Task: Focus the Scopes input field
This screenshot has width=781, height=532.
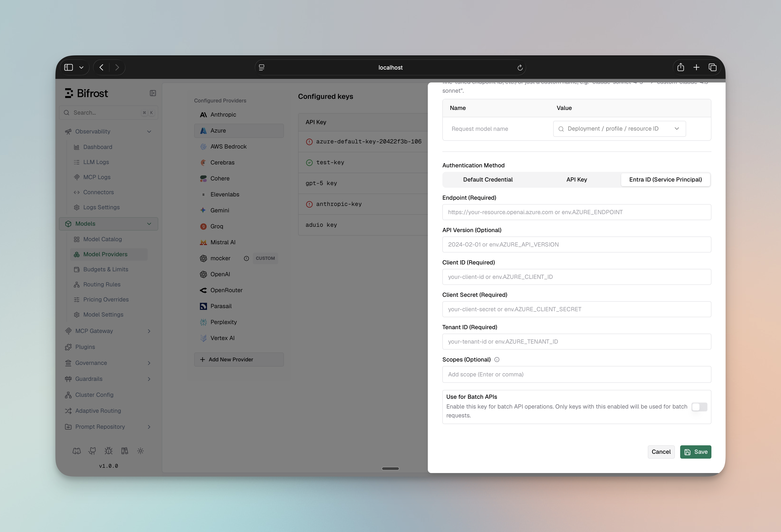Action: (577, 374)
